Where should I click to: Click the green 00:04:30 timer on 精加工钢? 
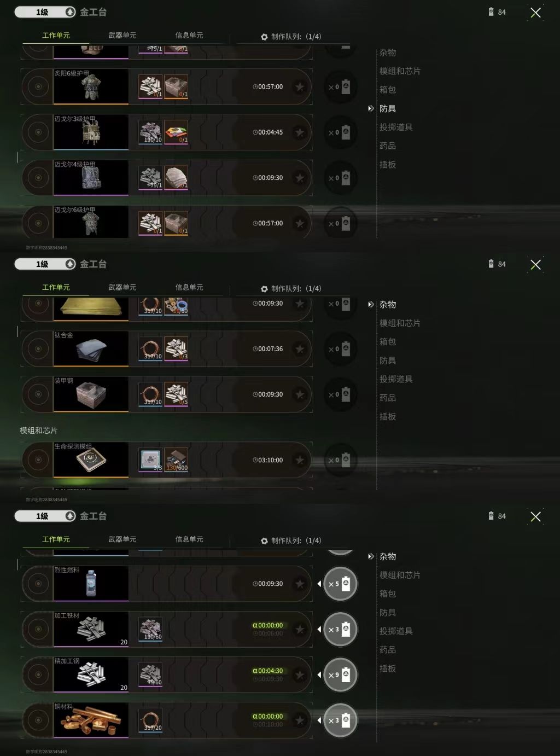268,671
